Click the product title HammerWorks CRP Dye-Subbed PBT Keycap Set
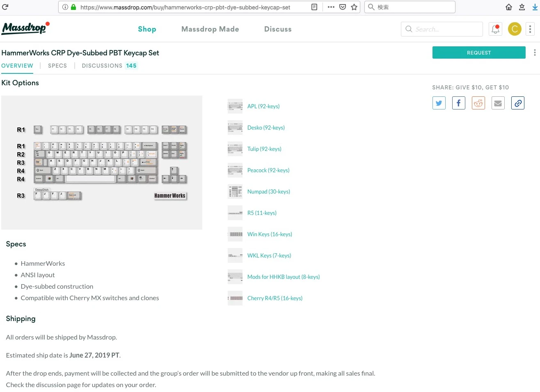The height and width of the screenshot is (392, 540). tap(80, 53)
